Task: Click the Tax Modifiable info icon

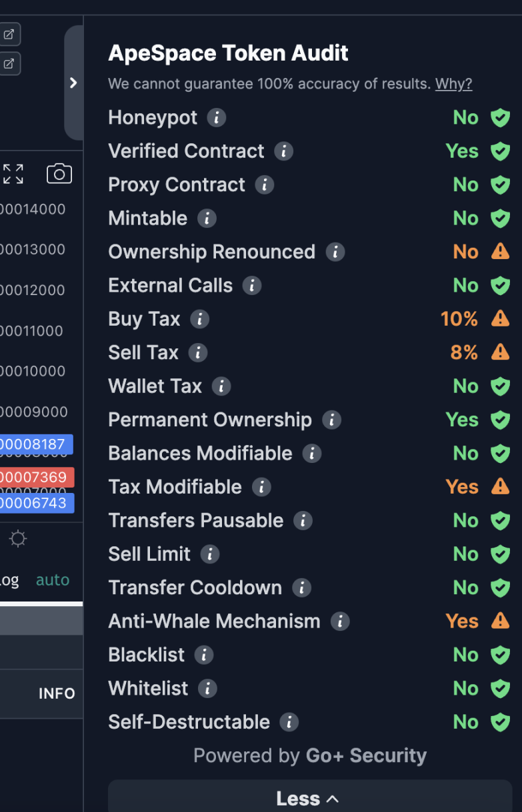Action: [261, 487]
